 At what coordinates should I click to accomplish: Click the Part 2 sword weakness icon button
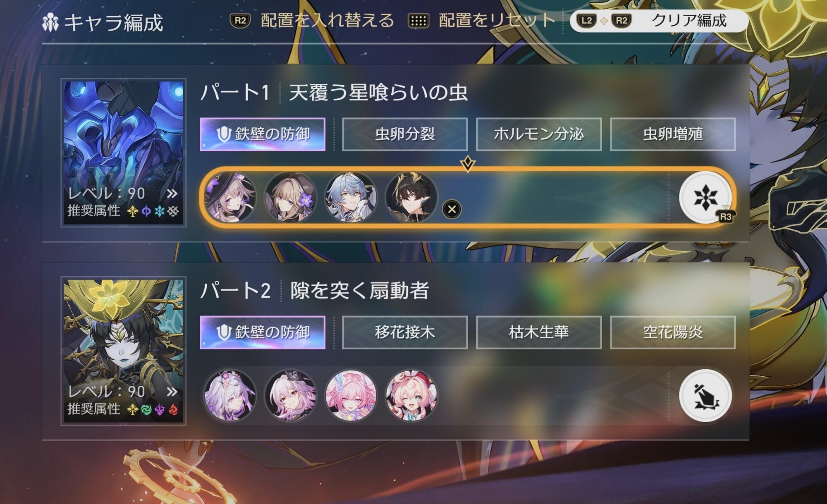click(x=705, y=396)
